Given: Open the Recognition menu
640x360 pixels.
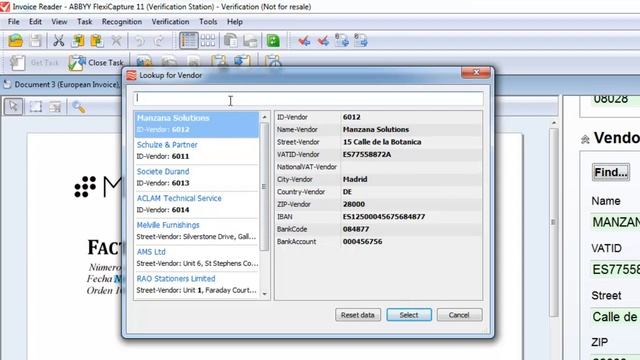Looking at the screenshot, I should click(x=122, y=22).
